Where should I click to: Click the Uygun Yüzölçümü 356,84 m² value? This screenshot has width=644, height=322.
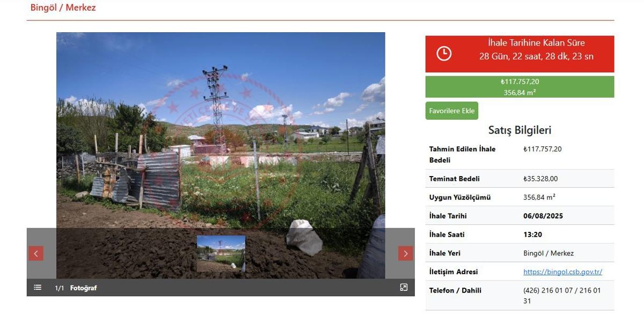pos(539,197)
